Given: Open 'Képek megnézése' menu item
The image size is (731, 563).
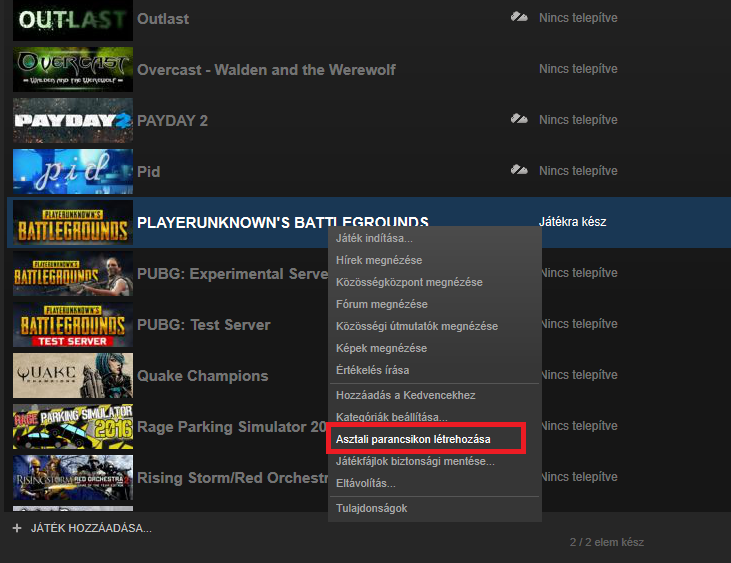Looking at the screenshot, I should (381, 348).
